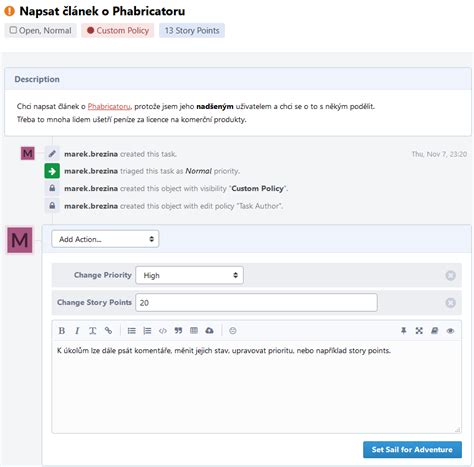The height and width of the screenshot is (467, 474).
Task: Insert table icon in toolbar
Action: coord(194,330)
